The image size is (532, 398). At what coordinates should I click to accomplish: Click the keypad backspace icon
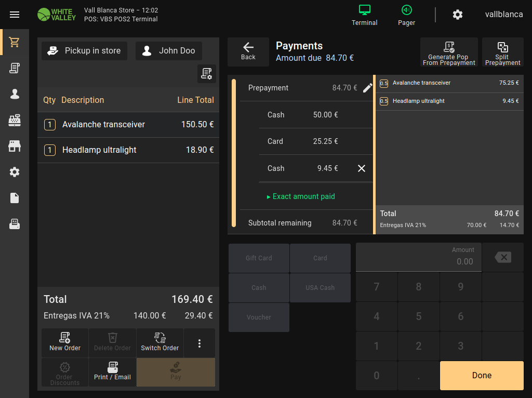pos(503,257)
